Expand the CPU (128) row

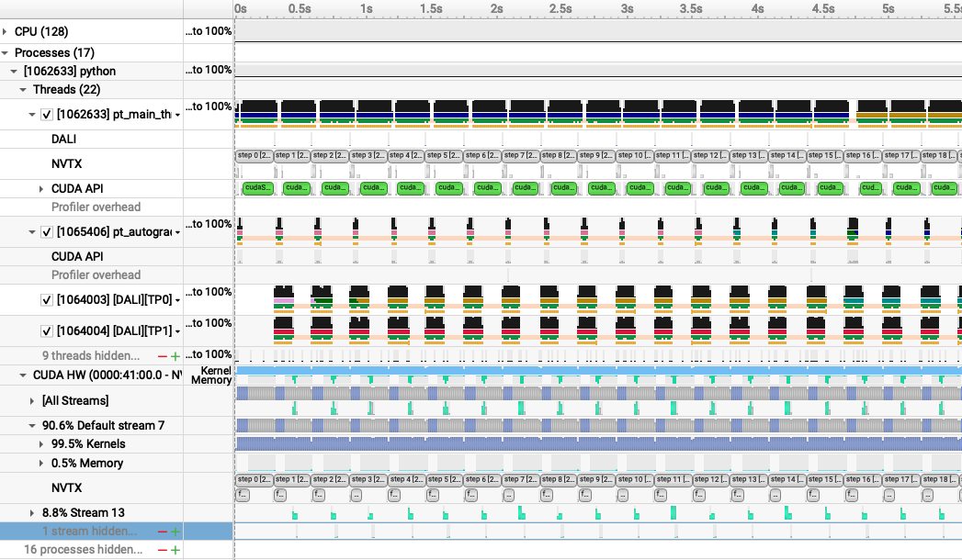click(x=5, y=31)
